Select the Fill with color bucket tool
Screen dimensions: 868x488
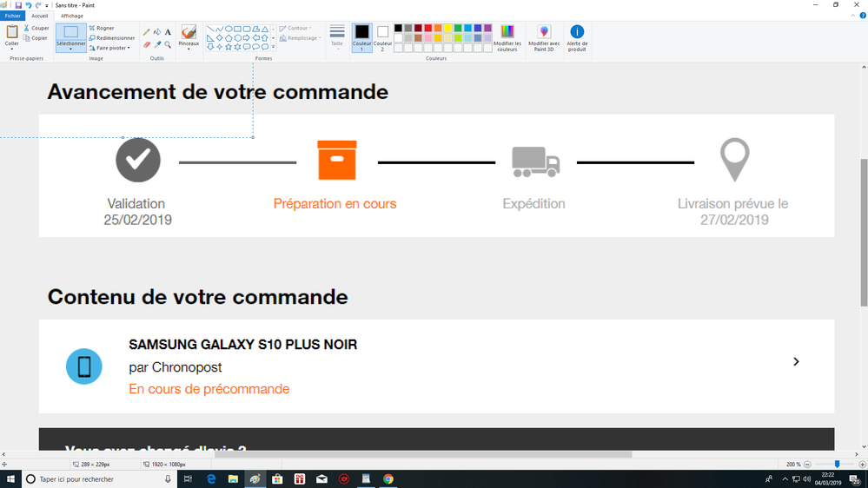pos(157,32)
